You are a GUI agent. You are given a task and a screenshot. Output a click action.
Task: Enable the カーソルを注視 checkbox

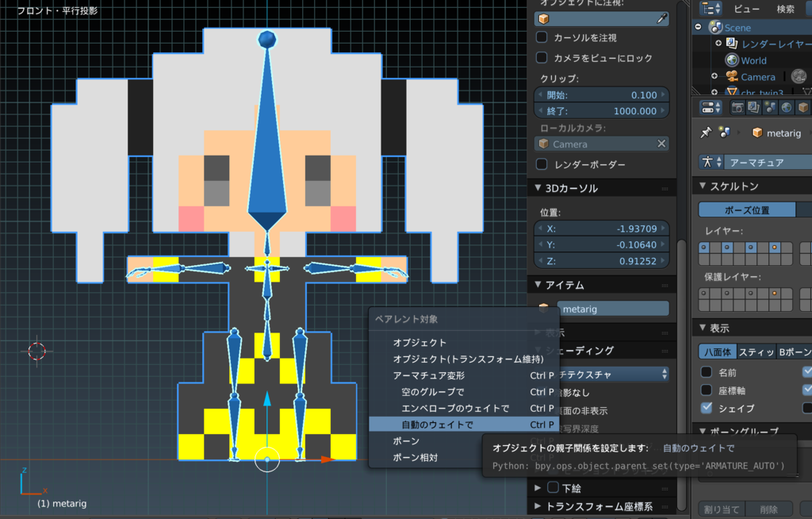point(542,37)
